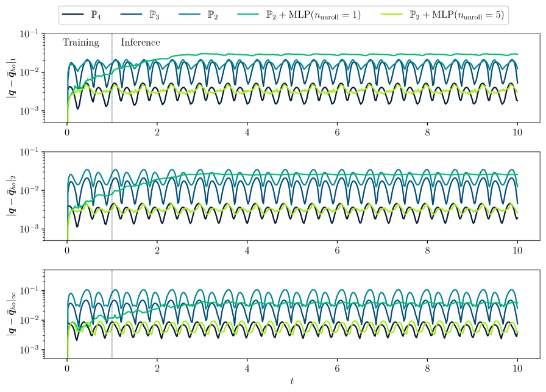The height and width of the screenshot is (392, 546).
Task: Click the P2 teal legend line swatch
Action: point(190,15)
